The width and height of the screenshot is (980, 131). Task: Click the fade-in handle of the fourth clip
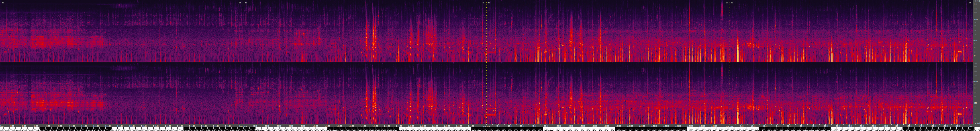click(732, 2)
